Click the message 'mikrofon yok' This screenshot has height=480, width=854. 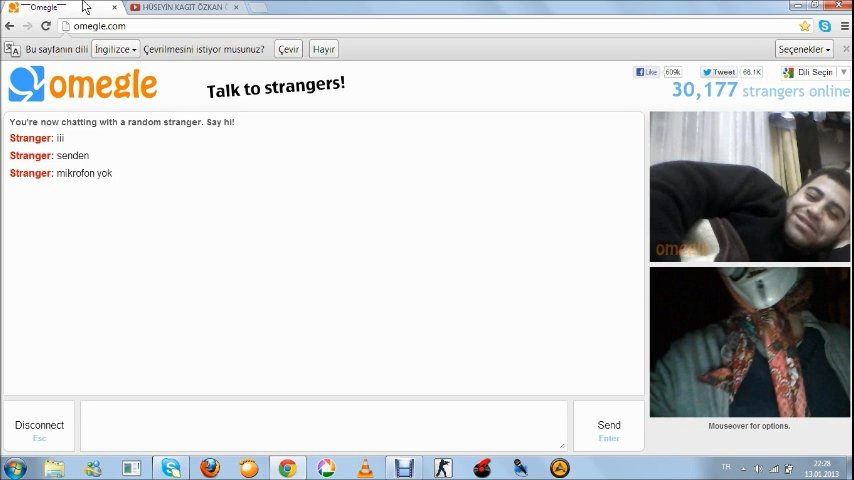pos(84,173)
